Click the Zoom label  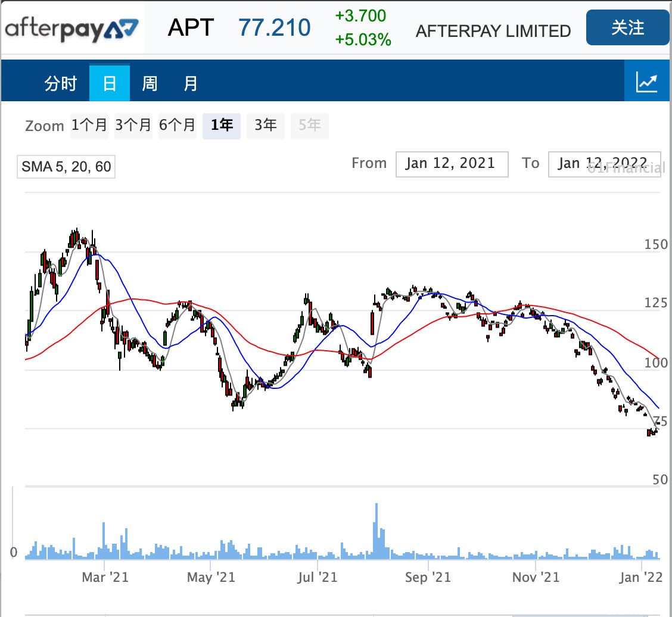pyautogui.click(x=45, y=126)
